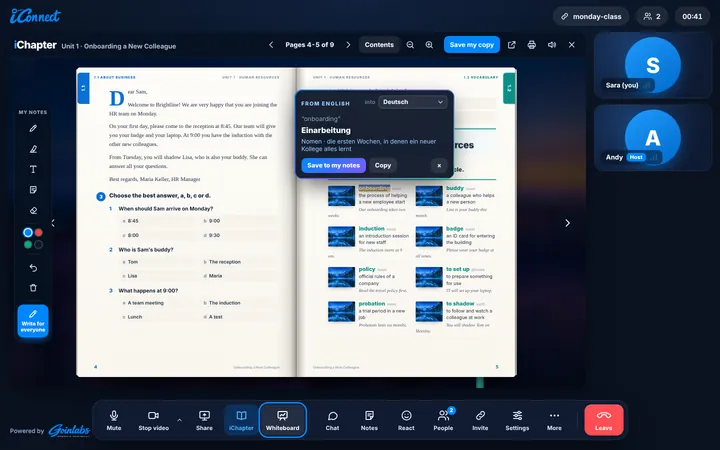720x450 pixels.
Task: Open chapter in new window
Action: (x=512, y=45)
